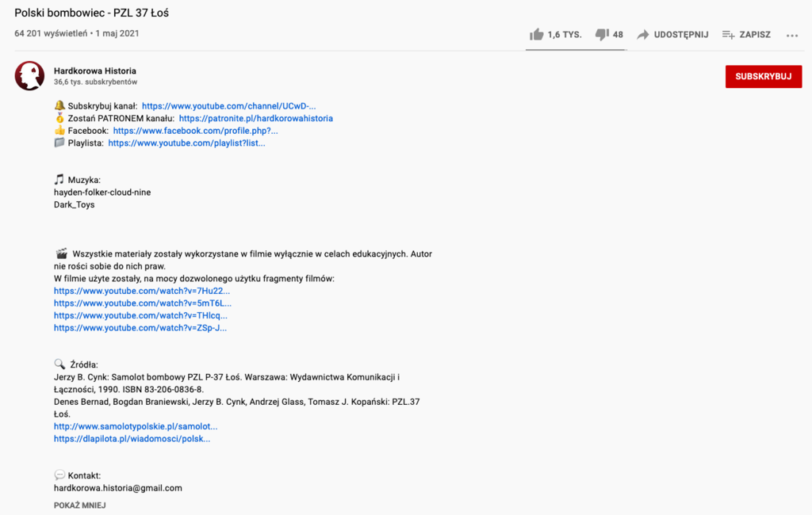Open the watch?v=5mT6L video link
Screen dimensions: 812x515
coord(143,303)
